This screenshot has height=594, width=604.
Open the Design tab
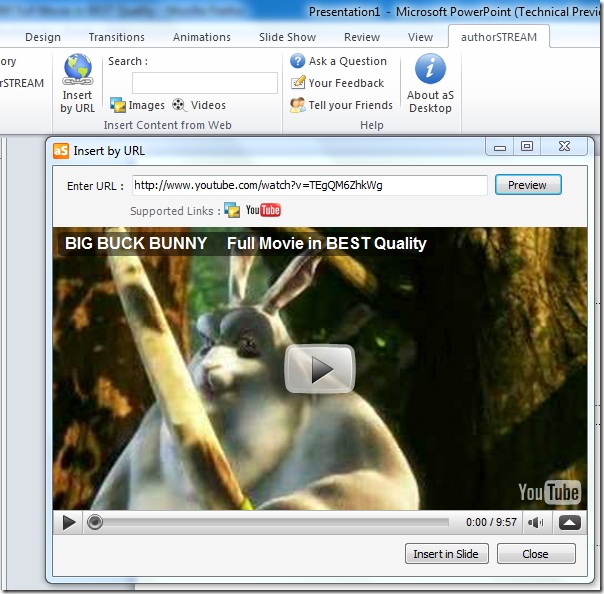point(43,37)
